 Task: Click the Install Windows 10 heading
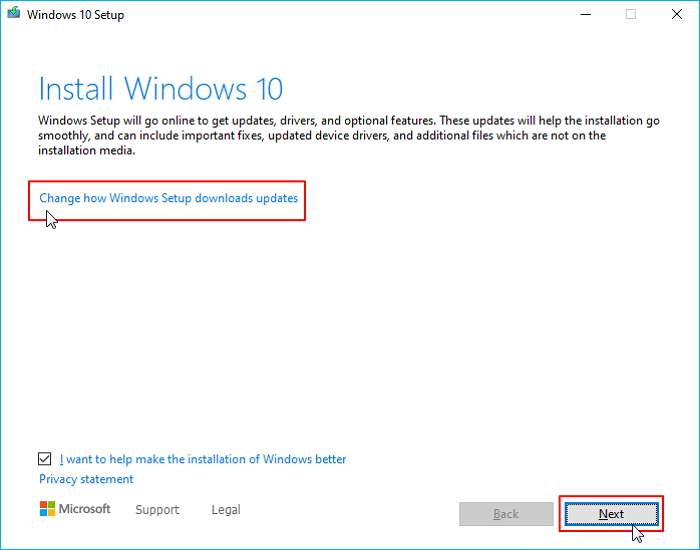161,88
